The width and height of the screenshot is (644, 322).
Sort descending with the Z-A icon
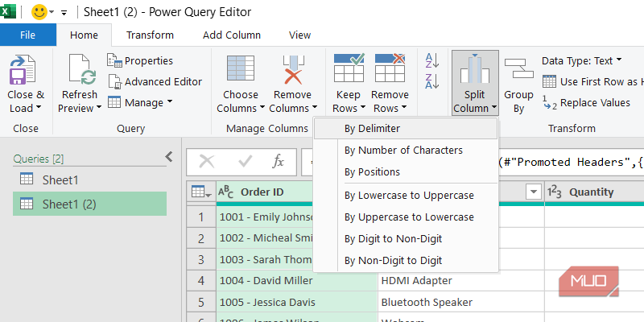pos(432,81)
